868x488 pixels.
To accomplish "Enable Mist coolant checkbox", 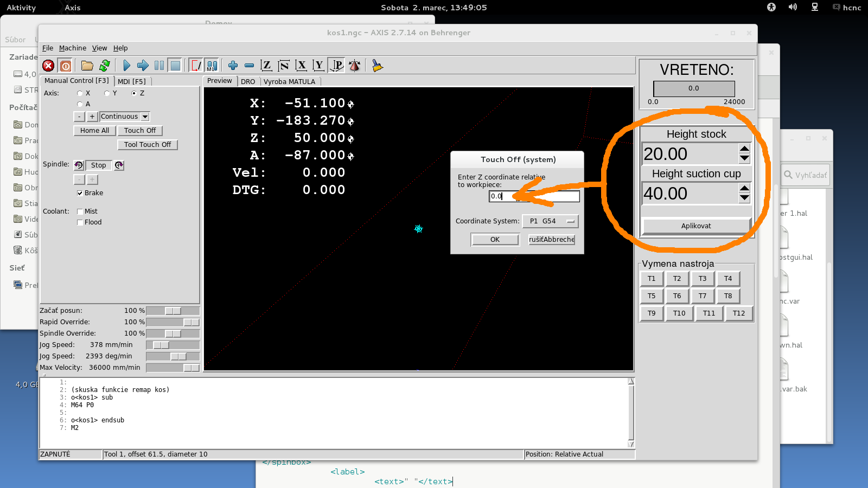I will (x=80, y=211).
